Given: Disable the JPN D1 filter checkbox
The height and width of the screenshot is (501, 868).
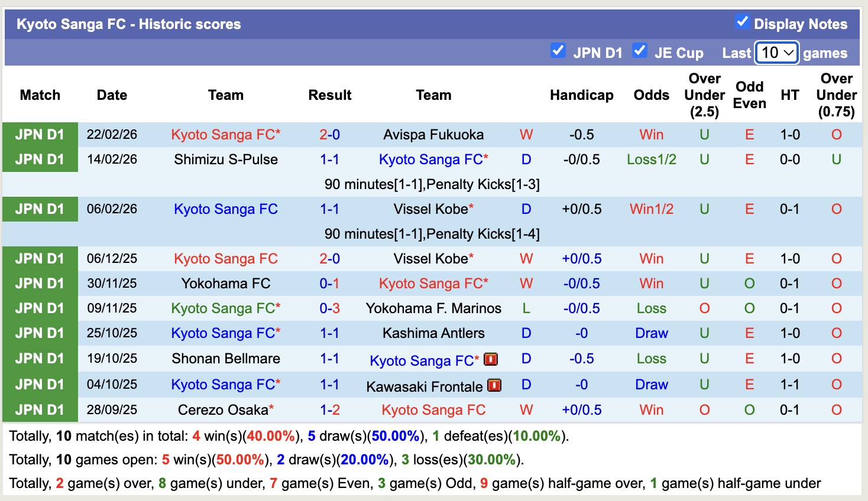Looking at the screenshot, I should pyautogui.click(x=558, y=50).
